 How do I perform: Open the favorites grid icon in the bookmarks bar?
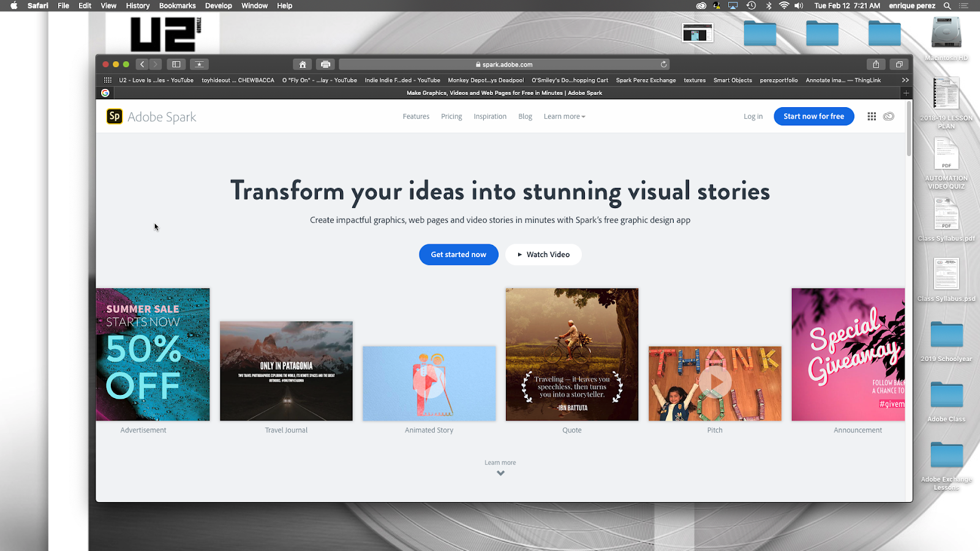pos(108,80)
